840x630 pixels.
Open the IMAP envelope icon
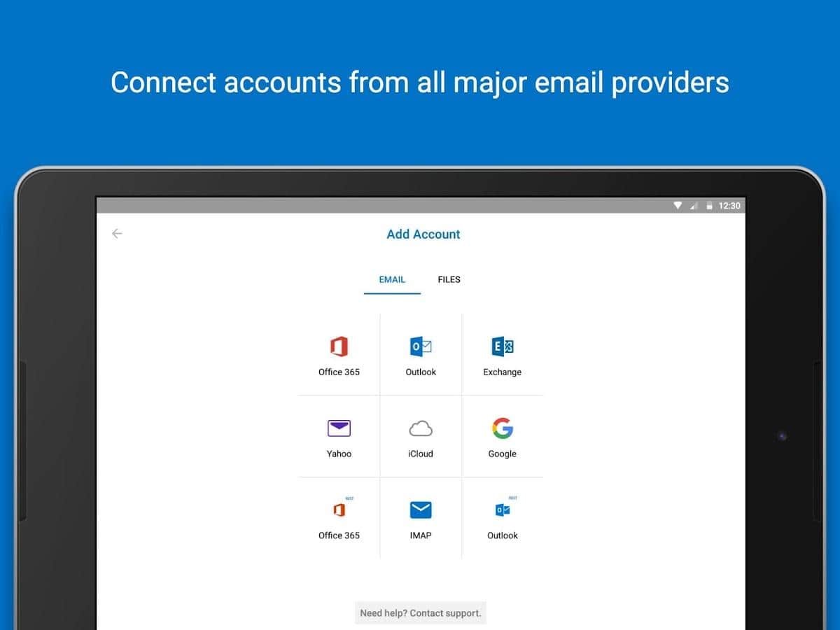click(x=421, y=510)
